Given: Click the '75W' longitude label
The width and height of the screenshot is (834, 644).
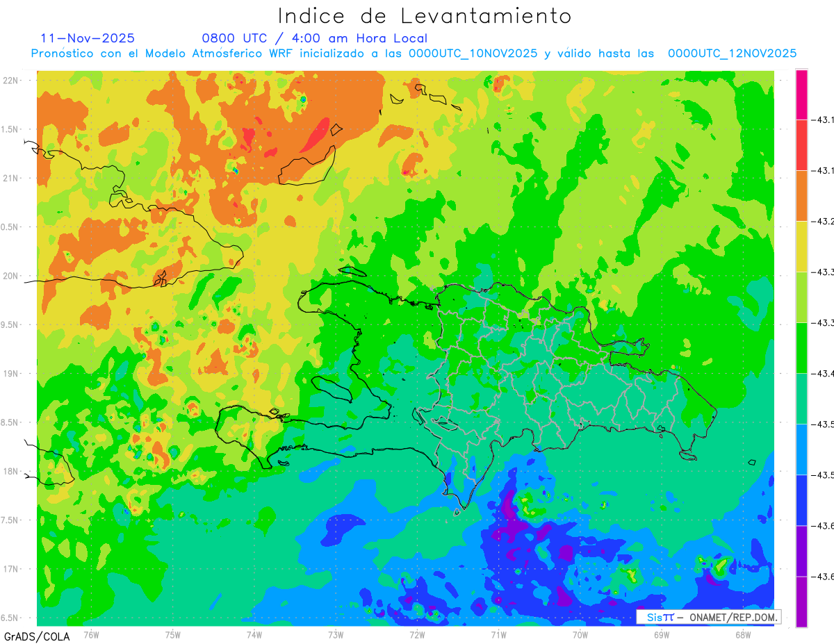Looking at the screenshot, I should tap(172, 634).
